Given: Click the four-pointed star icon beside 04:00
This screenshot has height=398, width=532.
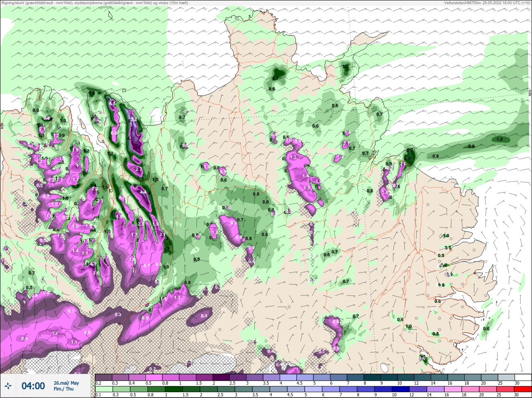Looking at the screenshot, I should (x=8, y=386).
